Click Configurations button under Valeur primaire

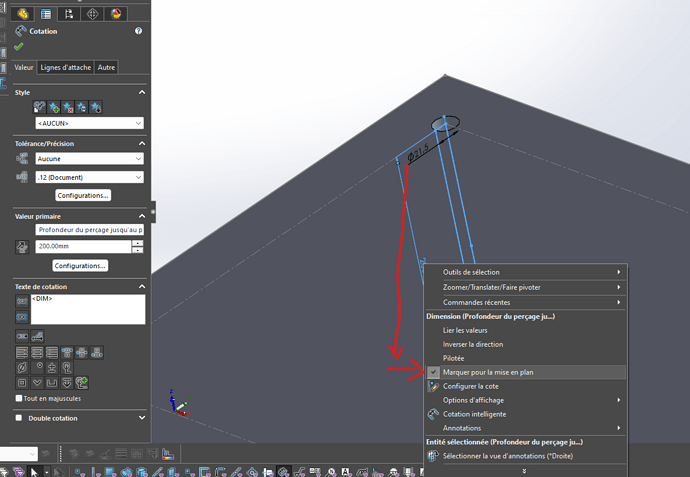(x=79, y=266)
